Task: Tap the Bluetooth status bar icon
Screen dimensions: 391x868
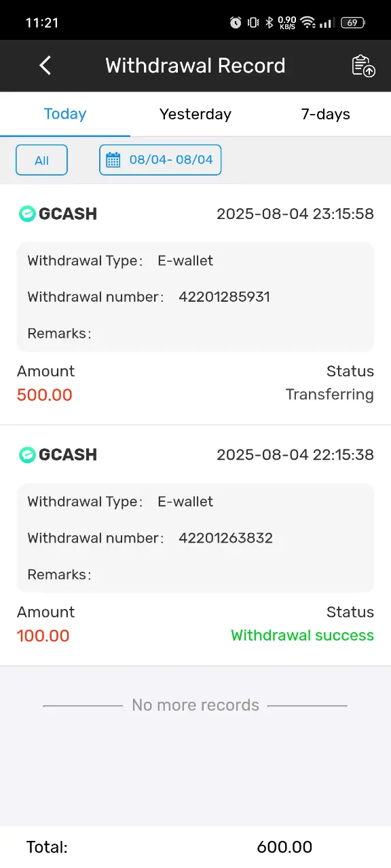Action: tap(269, 22)
